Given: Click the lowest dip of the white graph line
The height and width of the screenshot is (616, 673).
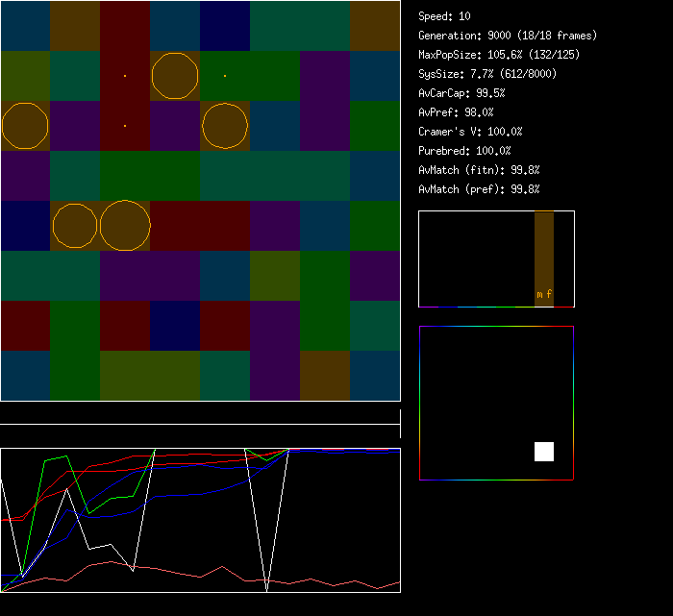Looking at the screenshot, I should coord(266,583).
